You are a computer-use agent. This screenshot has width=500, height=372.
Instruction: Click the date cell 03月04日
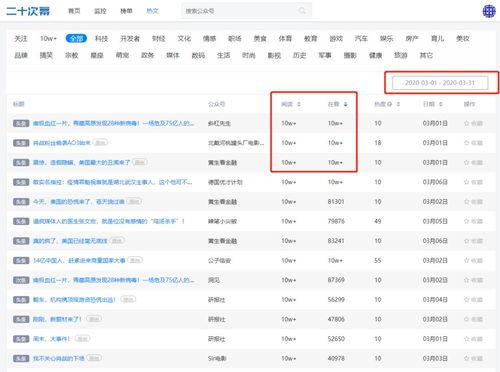[435, 300]
